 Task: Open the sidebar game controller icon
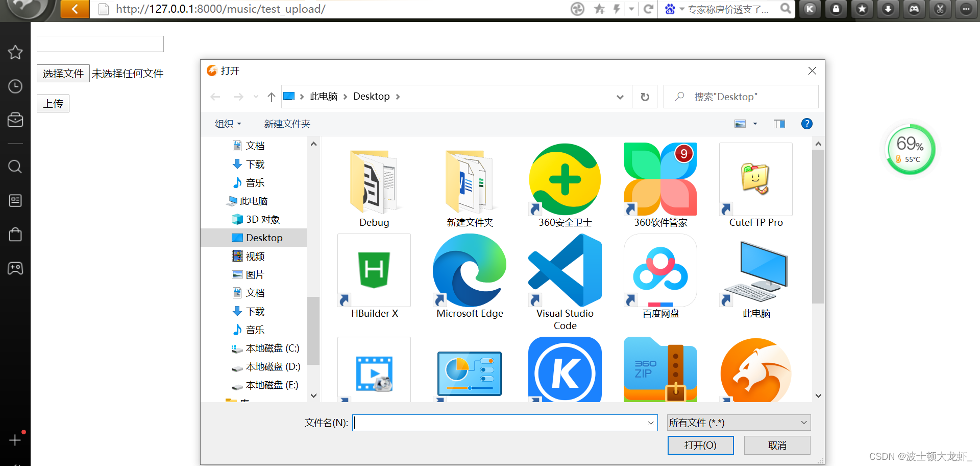pyautogui.click(x=15, y=268)
